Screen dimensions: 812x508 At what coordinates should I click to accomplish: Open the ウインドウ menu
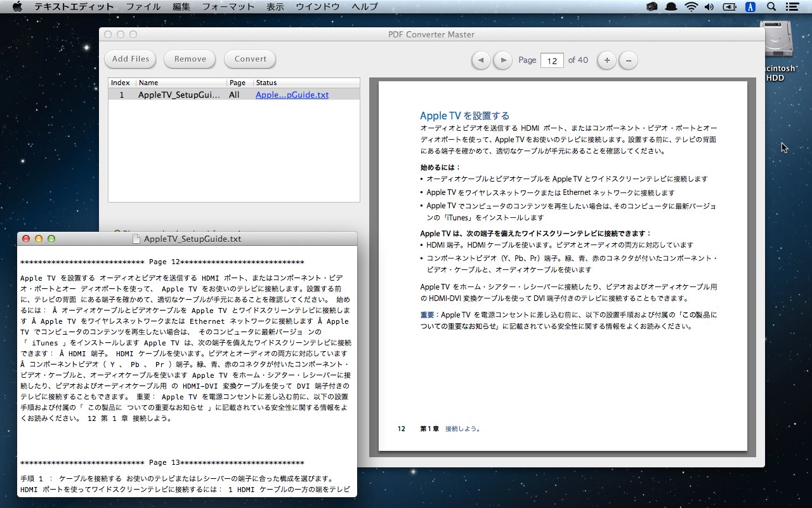point(318,7)
